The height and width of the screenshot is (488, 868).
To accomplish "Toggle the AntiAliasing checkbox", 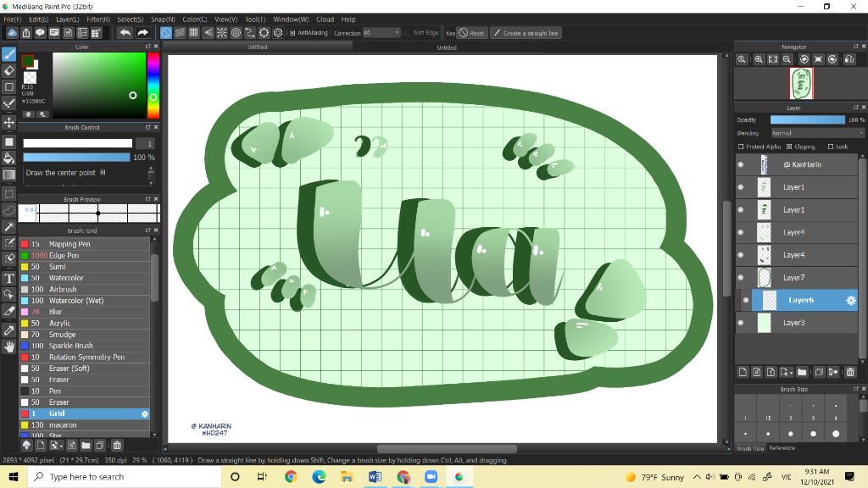I will click(x=292, y=33).
